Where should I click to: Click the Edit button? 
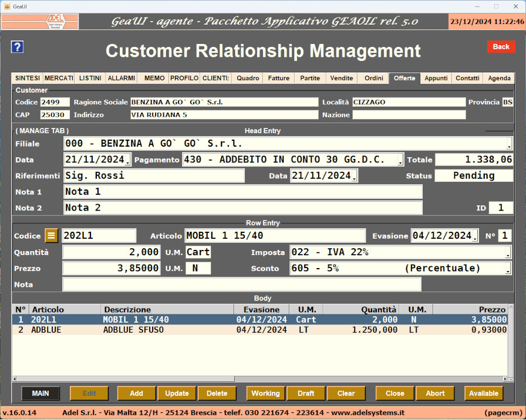tap(89, 393)
